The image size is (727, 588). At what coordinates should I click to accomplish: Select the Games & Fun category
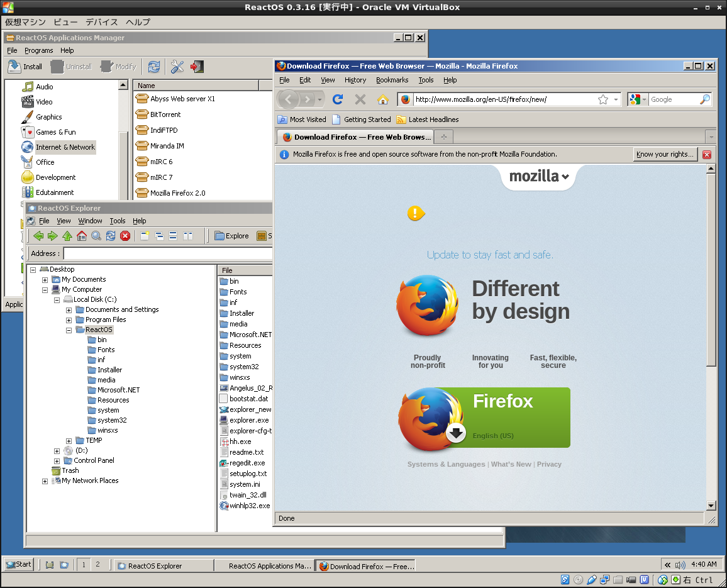(48, 132)
